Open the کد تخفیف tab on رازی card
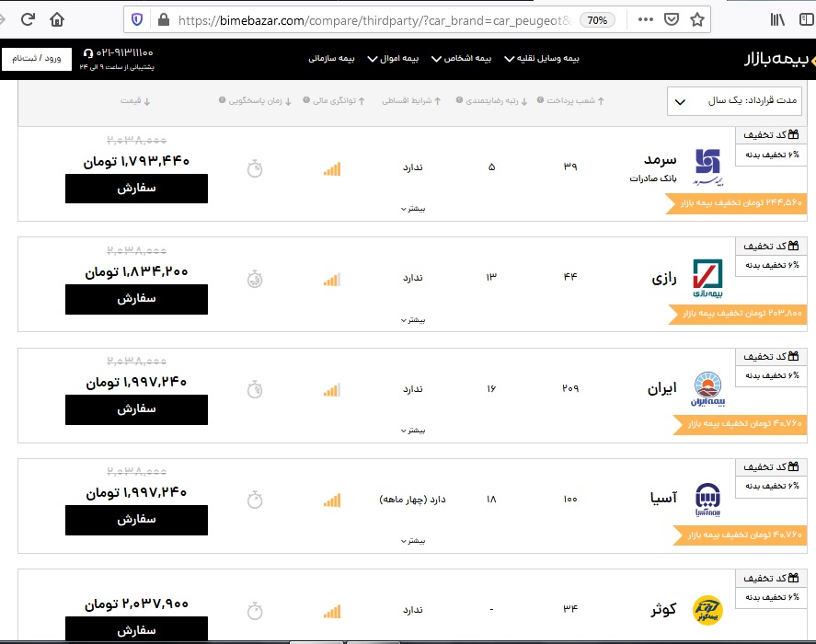Image resolution: width=816 pixels, height=644 pixels. (x=771, y=246)
